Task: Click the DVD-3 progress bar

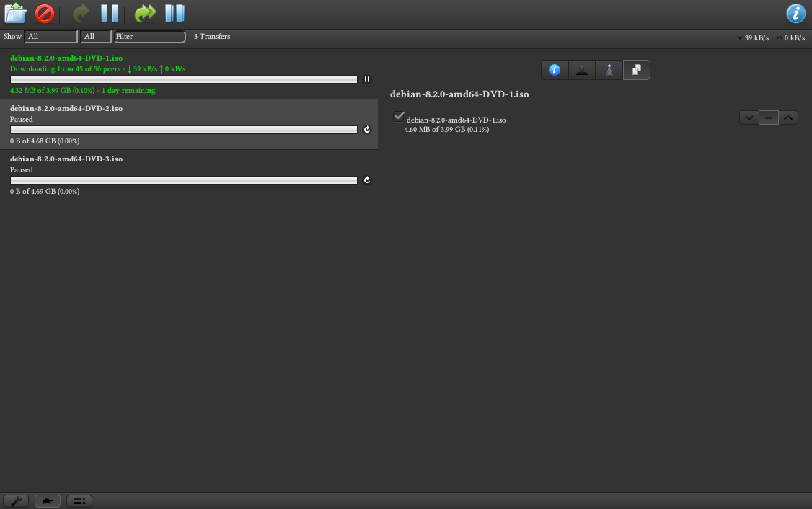Action: pyautogui.click(x=184, y=180)
